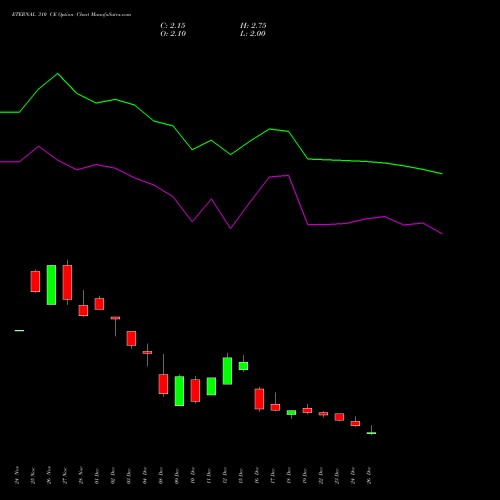Screen dimensions: 500x500
Task: Click the tall red candlestick for 27 Nov
Action: click(67, 282)
